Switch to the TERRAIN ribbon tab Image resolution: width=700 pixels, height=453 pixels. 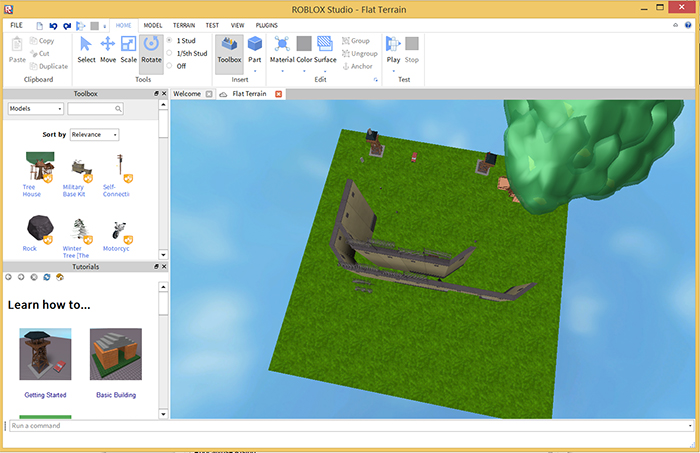(x=184, y=25)
